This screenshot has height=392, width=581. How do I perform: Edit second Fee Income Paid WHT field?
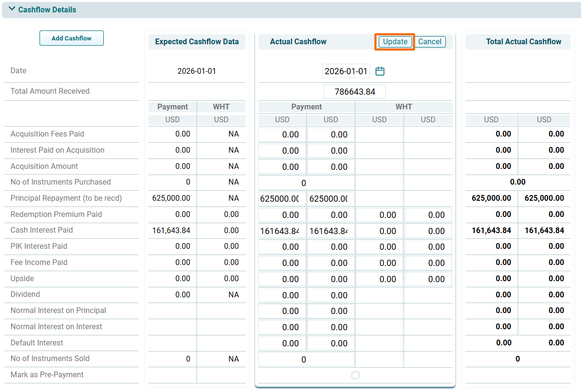click(428, 263)
